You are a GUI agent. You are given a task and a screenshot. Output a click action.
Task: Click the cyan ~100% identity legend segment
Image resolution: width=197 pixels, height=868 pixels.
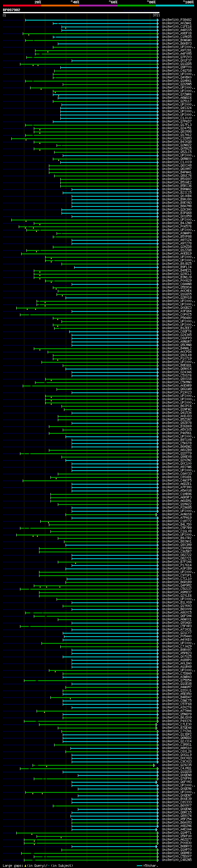[175, 6]
